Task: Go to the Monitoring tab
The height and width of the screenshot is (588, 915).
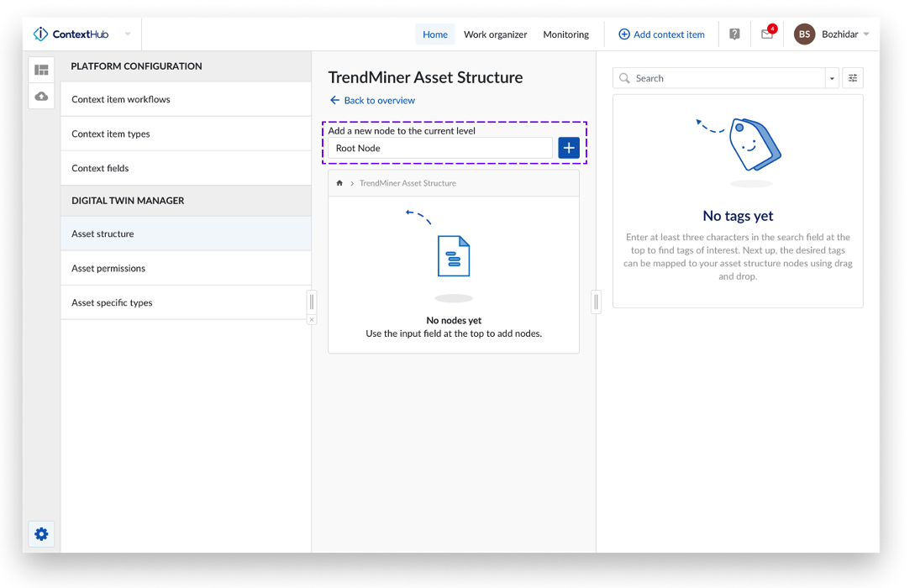Action: (565, 34)
